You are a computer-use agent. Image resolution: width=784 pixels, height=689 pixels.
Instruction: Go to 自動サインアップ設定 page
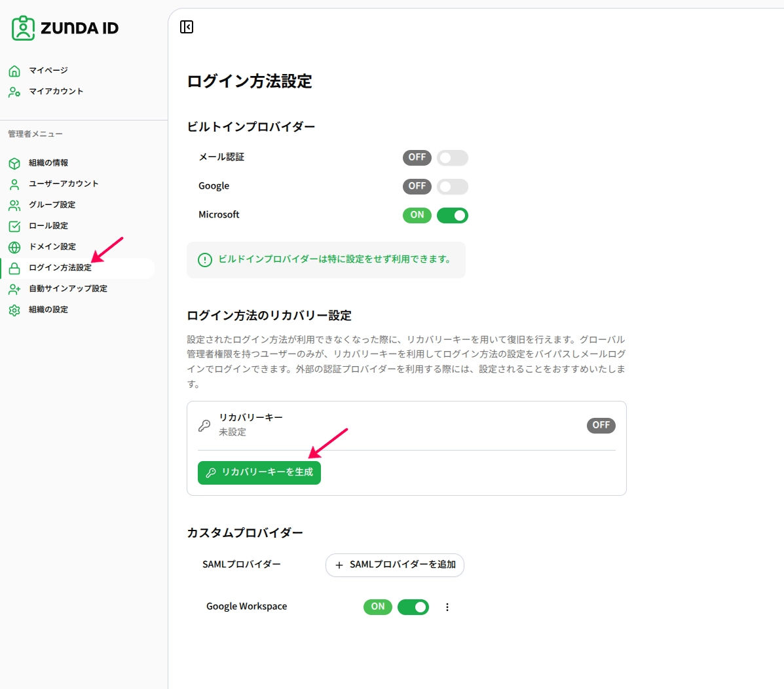68,289
